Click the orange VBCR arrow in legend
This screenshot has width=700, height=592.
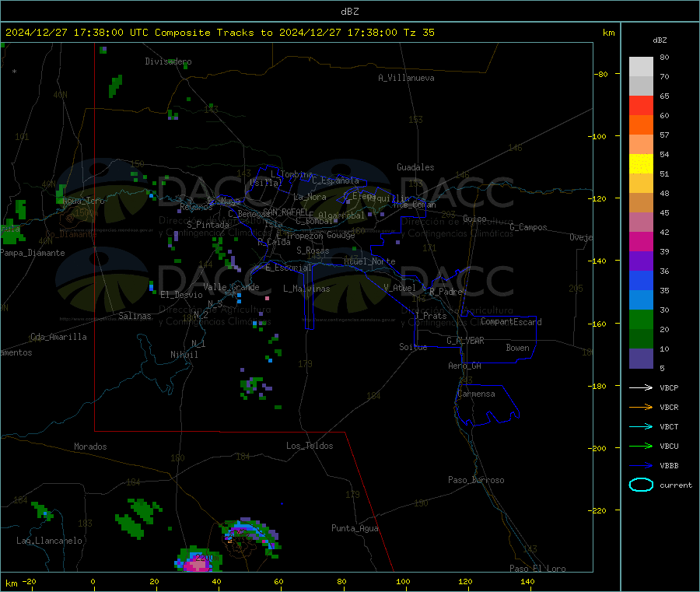(641, 407)
